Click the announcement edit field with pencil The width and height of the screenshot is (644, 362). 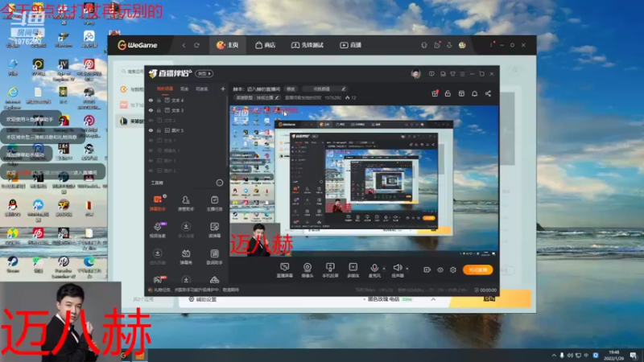coord(325,88)
